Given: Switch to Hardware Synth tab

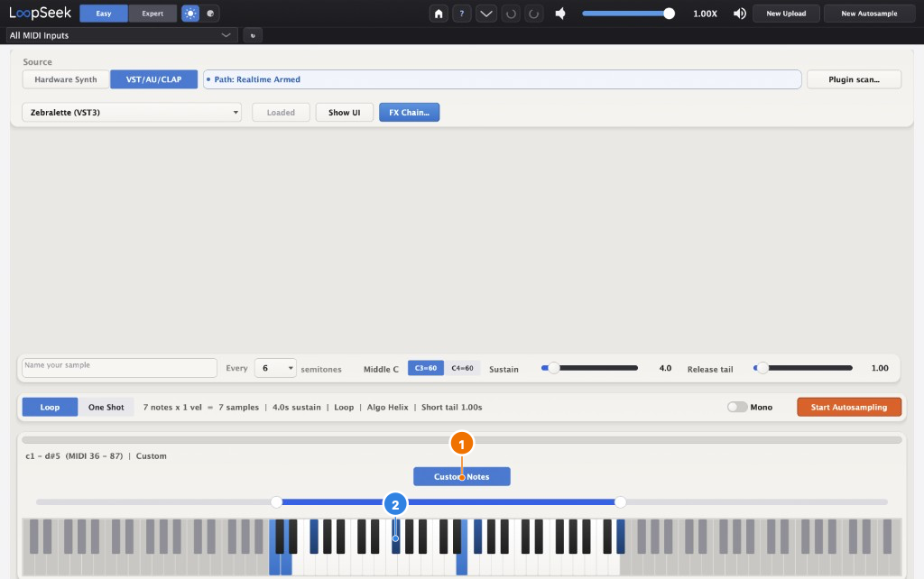Looking at the screenshot, I should point(65,79).
